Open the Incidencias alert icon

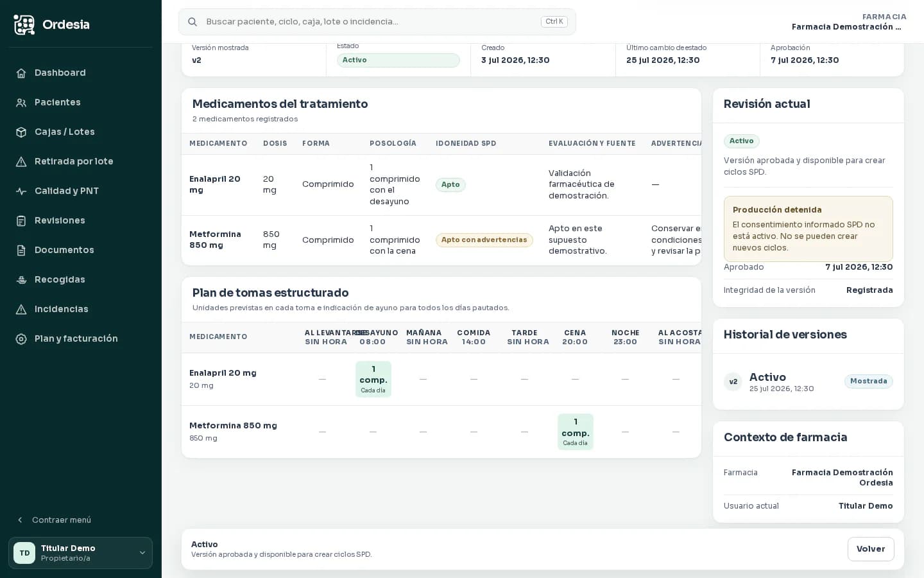click(x=21, y=309)
